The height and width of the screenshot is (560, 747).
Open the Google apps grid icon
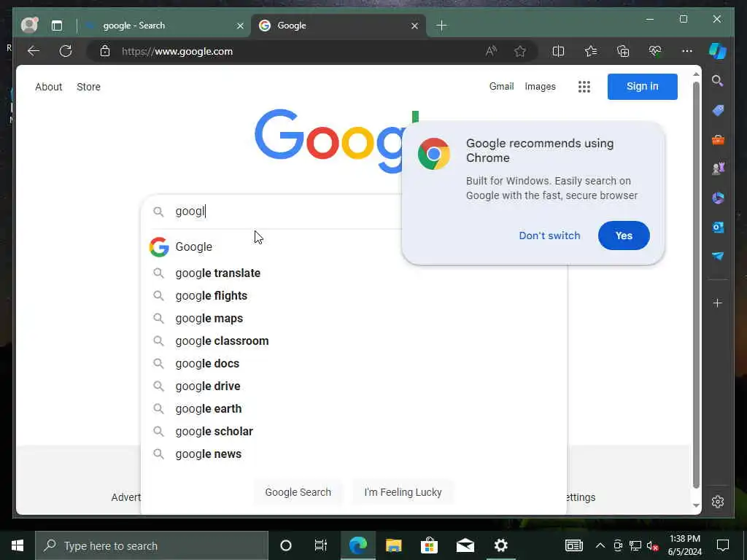pos(584,87)
